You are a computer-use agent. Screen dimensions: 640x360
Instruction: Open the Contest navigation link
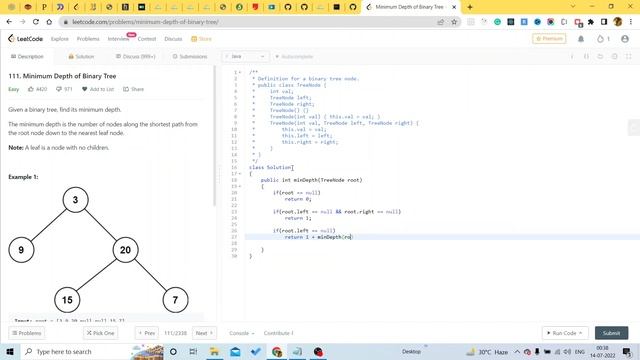pyautogui.click(x=147, y=39)
